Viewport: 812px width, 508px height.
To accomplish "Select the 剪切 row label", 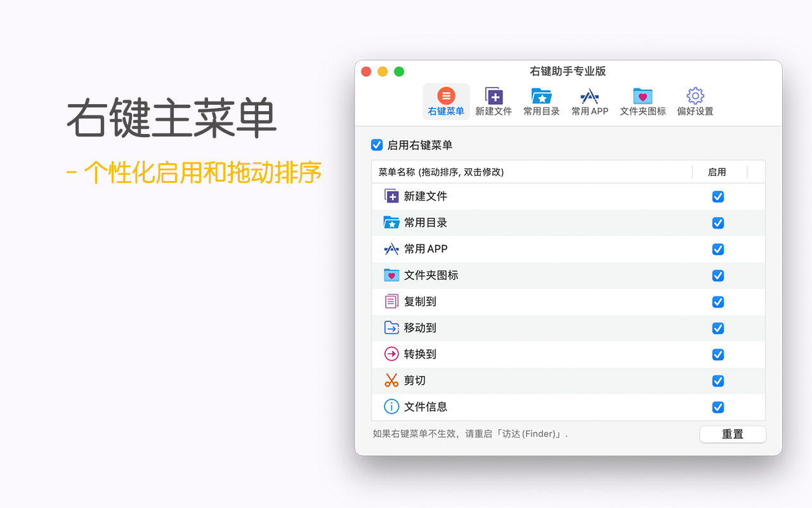I will point(415,380).
